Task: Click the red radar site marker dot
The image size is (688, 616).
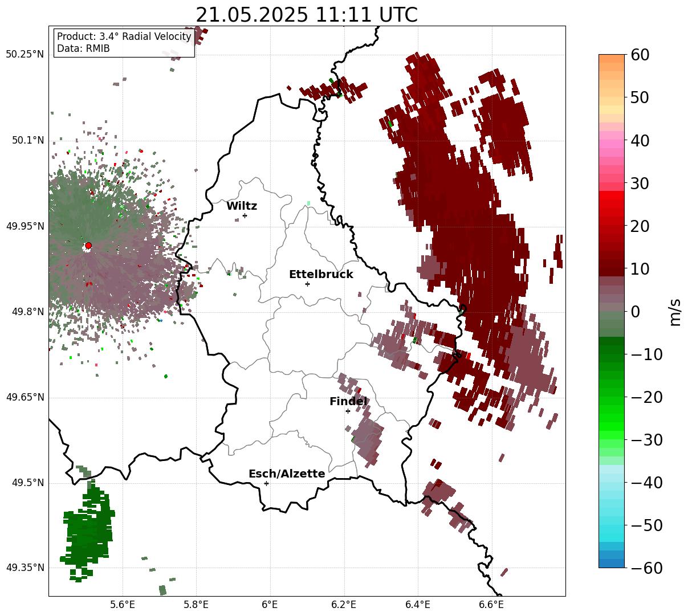Action: coord(88,246)
